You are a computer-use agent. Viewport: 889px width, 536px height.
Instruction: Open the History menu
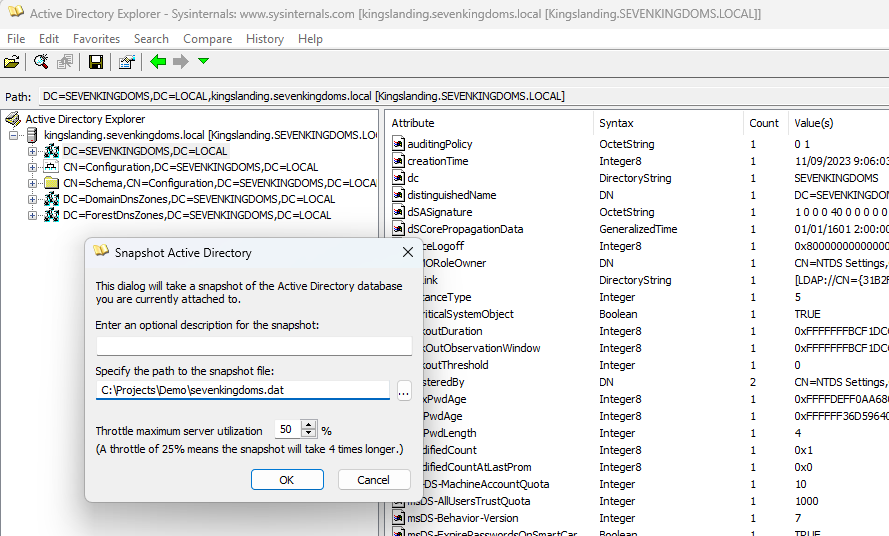tap(265, 39)
